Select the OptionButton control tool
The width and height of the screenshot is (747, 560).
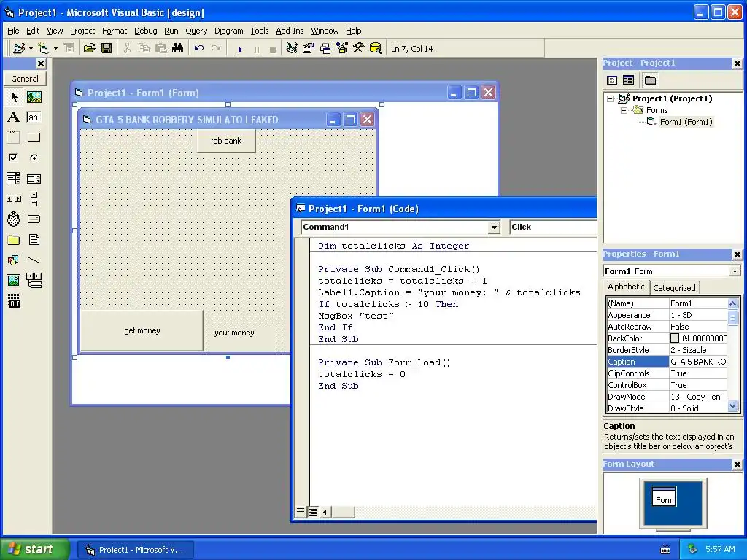(x=34, y=157)
